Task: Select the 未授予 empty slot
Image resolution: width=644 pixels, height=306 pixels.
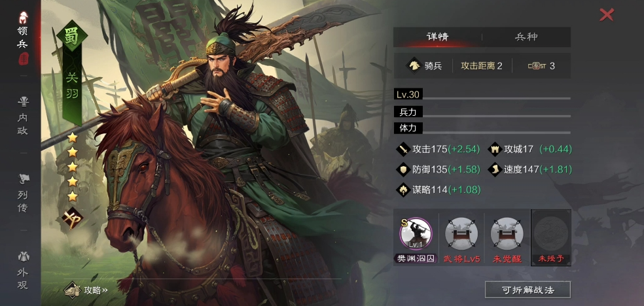Action: click(551, 238)
